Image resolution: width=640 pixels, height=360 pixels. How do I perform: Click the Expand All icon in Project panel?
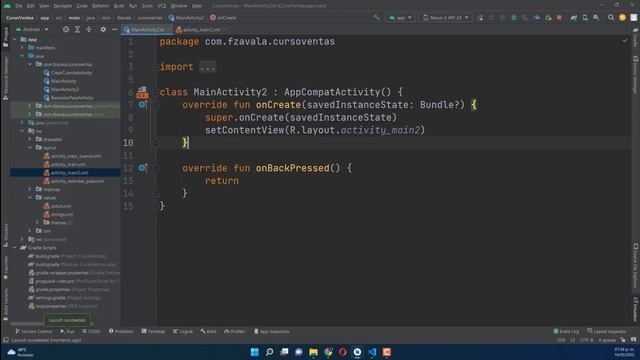[77, 29]
